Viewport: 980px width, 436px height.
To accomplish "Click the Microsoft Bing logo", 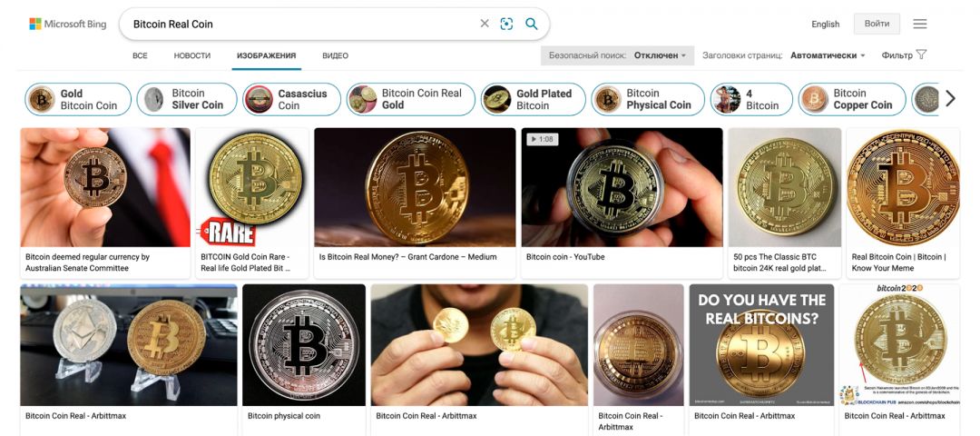I will (x=67, y=25).
